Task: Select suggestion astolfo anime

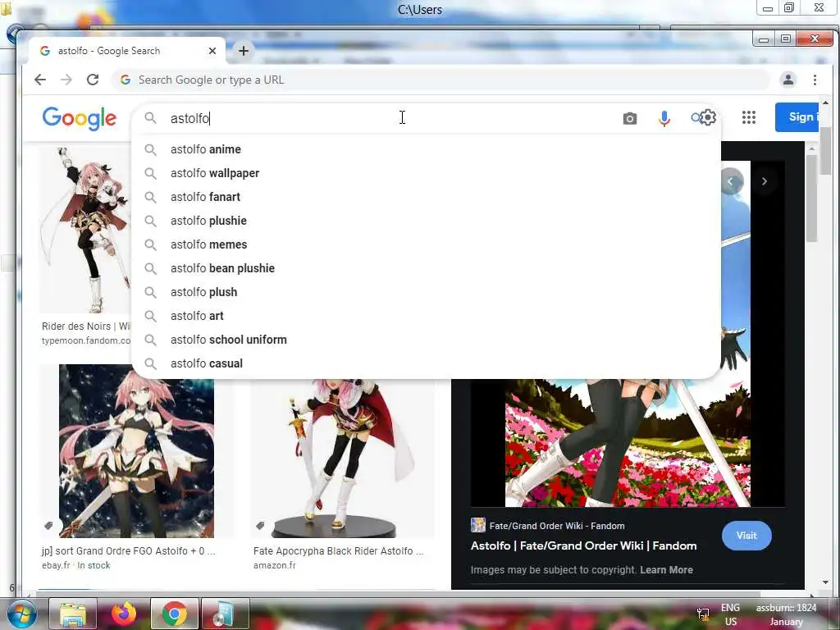Action: pyautogui.click(x=426, y=149)
